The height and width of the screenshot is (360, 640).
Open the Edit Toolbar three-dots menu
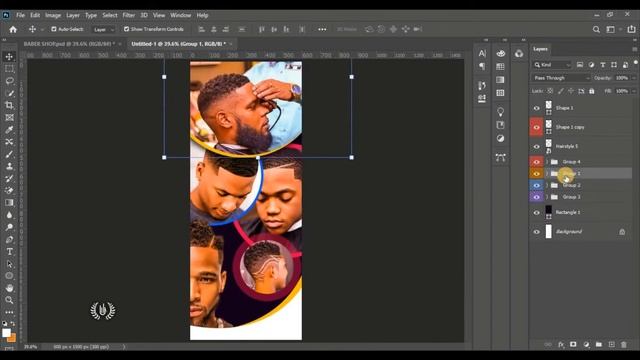click(x=9, y=312)
